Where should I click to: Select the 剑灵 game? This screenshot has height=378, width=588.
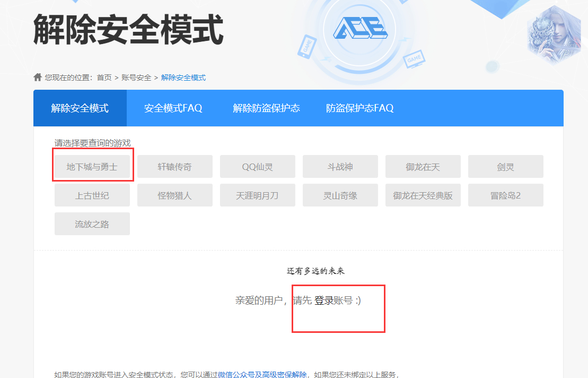coord(506,166)
